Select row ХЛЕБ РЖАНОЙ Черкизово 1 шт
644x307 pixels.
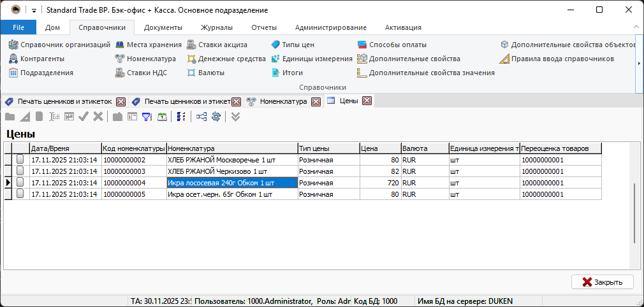(x=303, y=171)
